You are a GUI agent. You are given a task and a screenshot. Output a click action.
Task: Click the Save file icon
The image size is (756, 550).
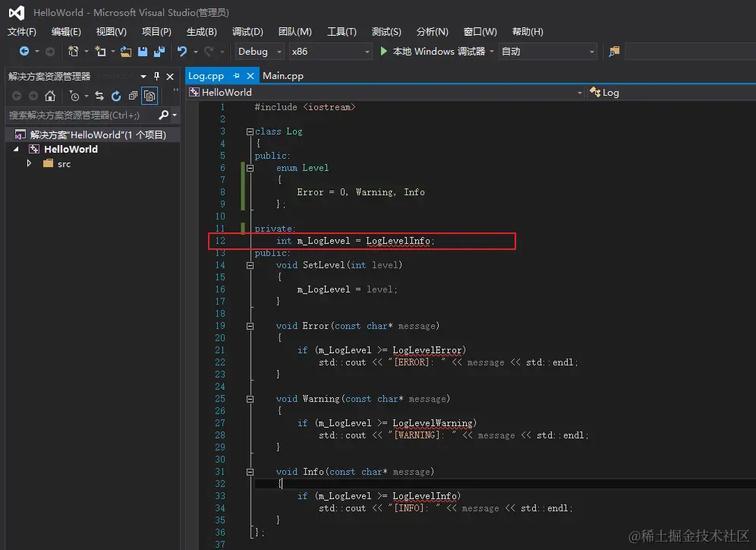pos(143,52)
